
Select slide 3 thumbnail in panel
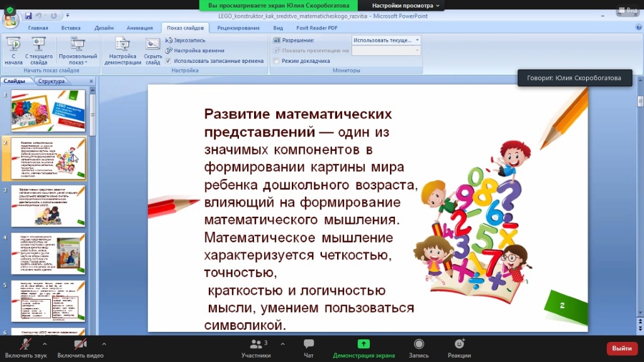tap(48, 206)
